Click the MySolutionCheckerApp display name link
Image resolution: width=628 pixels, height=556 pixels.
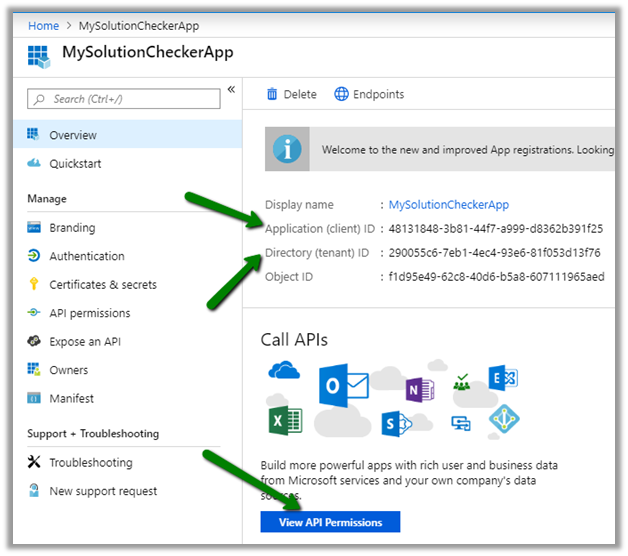tap(448, 205)
